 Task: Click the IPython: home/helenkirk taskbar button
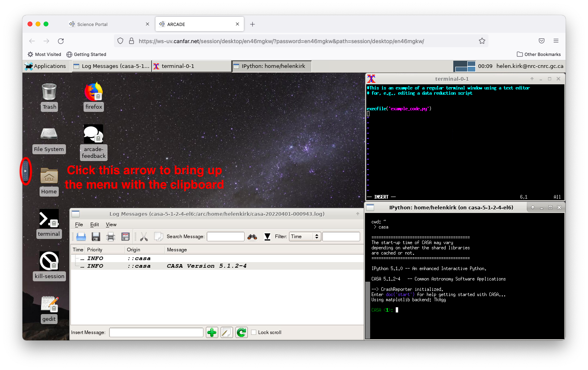pyautogui.click(x=271, y=66)
